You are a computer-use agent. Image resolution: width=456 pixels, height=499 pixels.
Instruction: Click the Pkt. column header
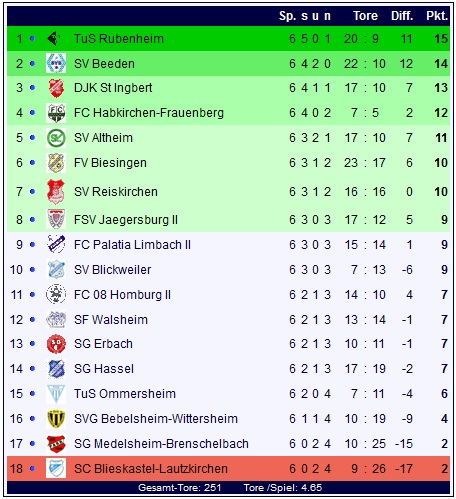437,16
